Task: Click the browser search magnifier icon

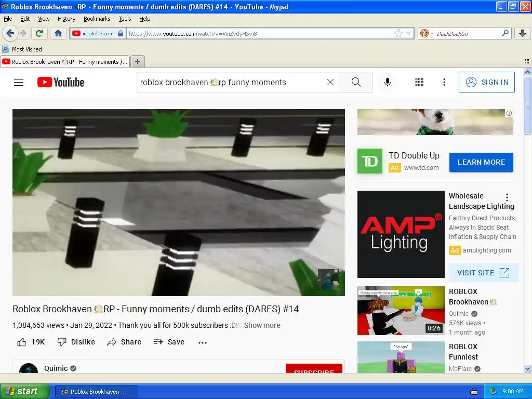Action: [x=505, y=33]
